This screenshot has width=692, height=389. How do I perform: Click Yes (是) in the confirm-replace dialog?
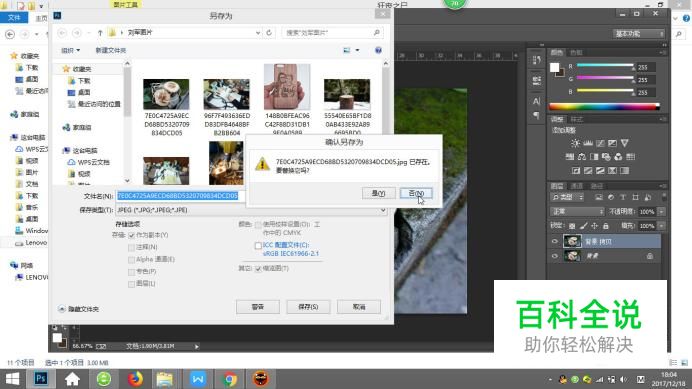pos(378,193)
